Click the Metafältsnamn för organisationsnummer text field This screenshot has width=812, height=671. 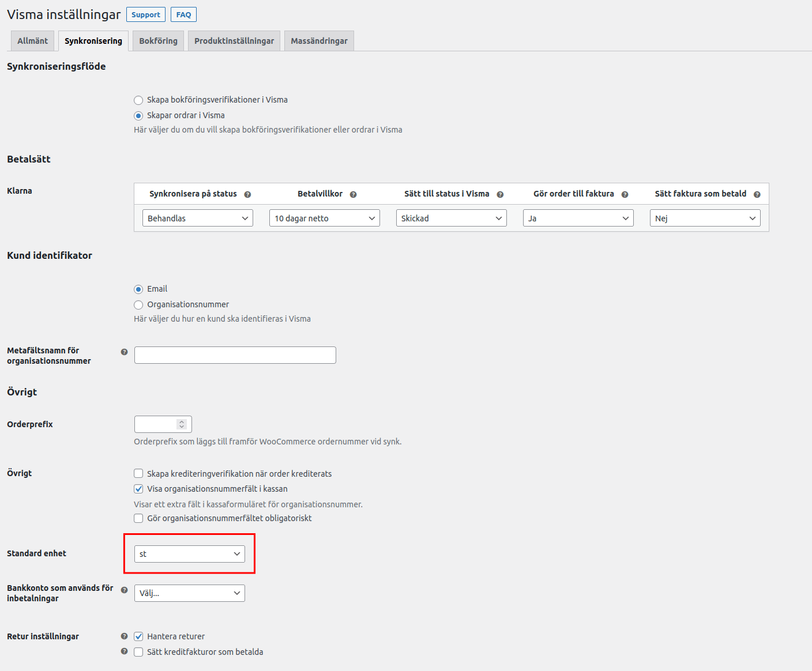click(235, 355)
